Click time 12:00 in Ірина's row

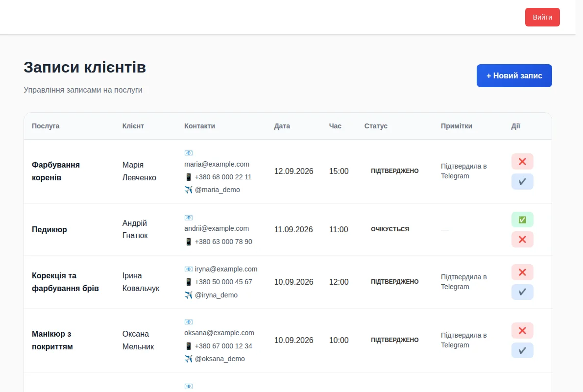tap(339, 282)
